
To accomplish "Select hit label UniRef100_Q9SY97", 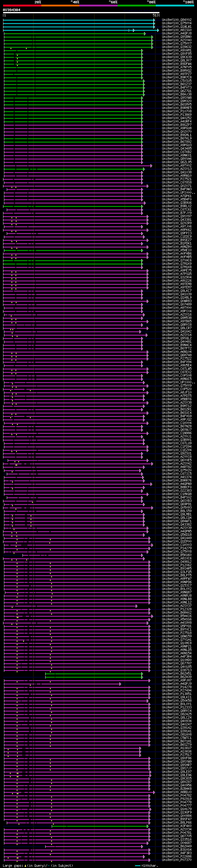I will click(177, 216).
